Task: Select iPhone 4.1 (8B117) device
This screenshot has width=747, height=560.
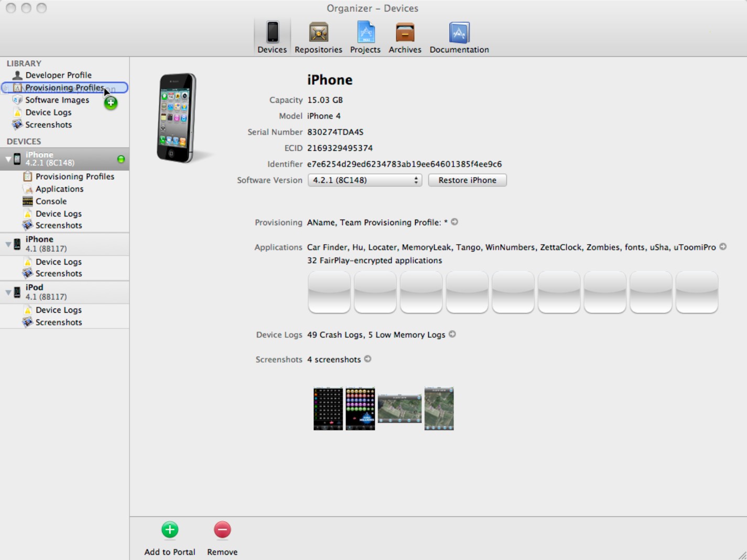Action: (x=64, y=244)
